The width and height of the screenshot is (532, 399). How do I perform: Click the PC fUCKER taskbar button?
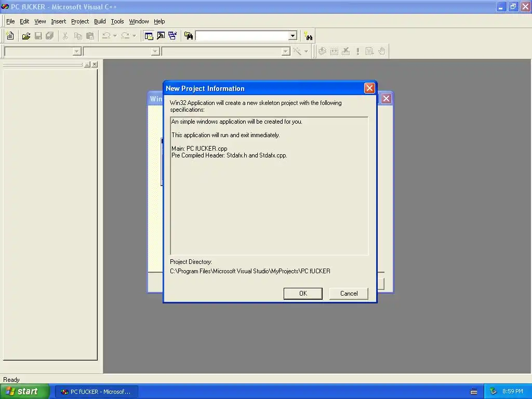tap(96, 392)
